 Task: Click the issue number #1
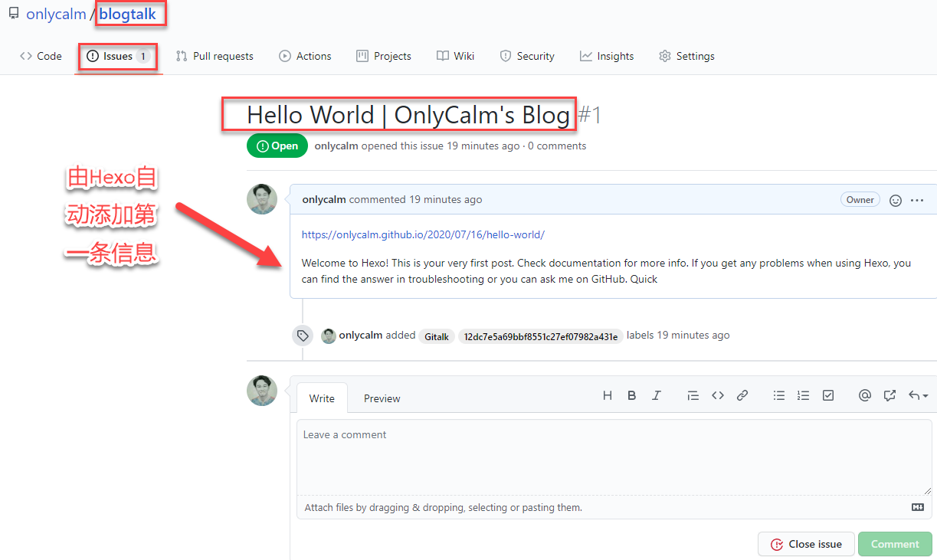589,115
